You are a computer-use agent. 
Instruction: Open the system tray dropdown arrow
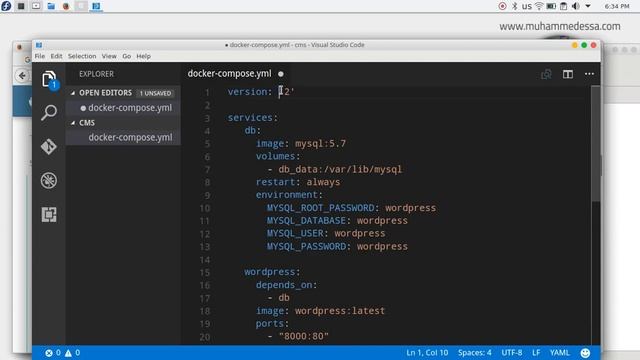pos(588,6)
